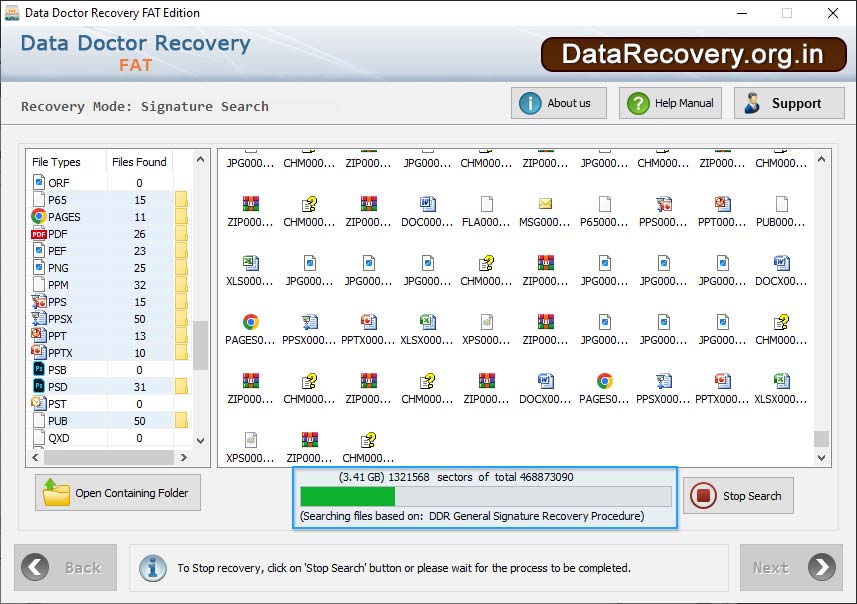Click the count 11 in PAGES row

click(x=140, y=217)
